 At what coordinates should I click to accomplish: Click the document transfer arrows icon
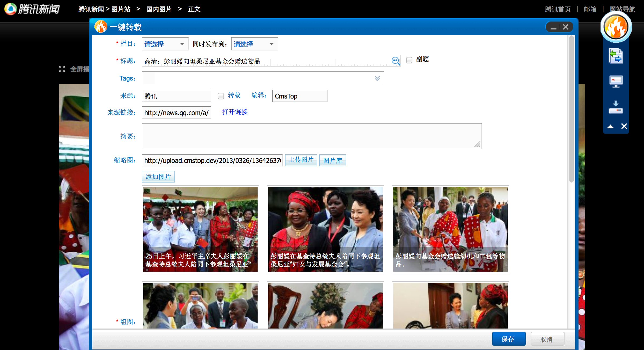616,56
